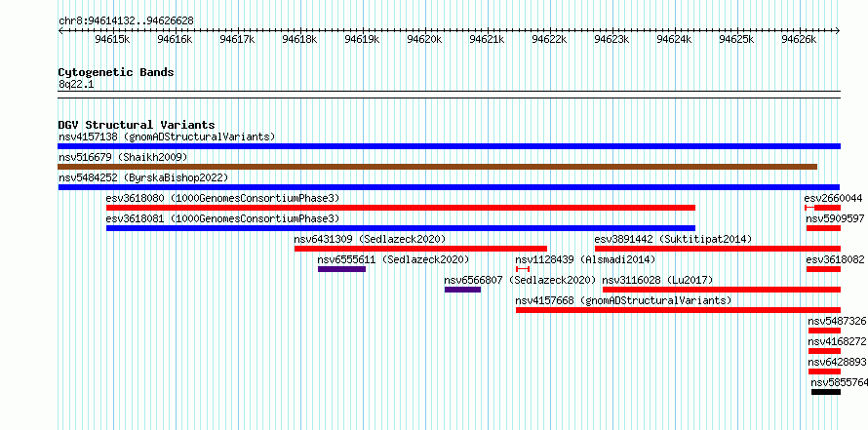Click the 94620k ruler tick label
Viewport: 868px width, 430px height.
[424, 39]
